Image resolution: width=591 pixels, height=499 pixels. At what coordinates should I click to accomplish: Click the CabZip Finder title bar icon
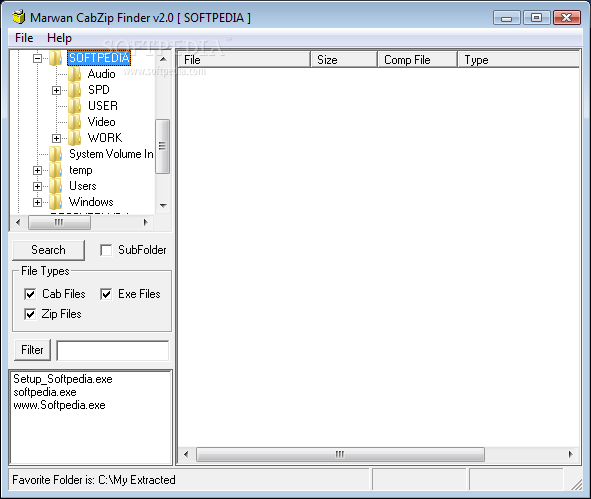coord(18,17)
